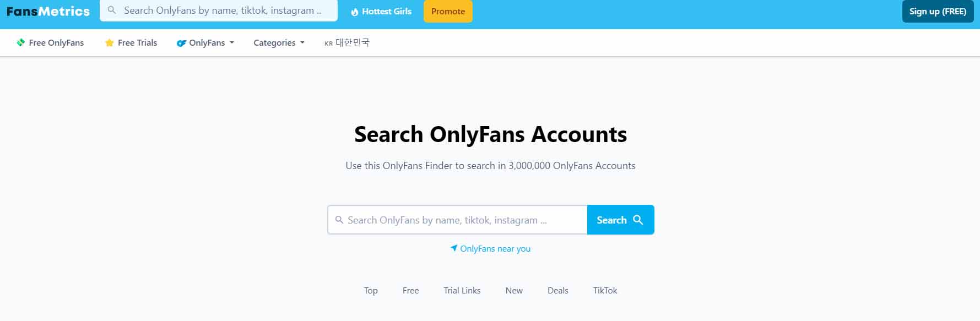This screenshot has height=321, width=980.
Task: Click the FansMetrics logo
Action: pos(48,10)
